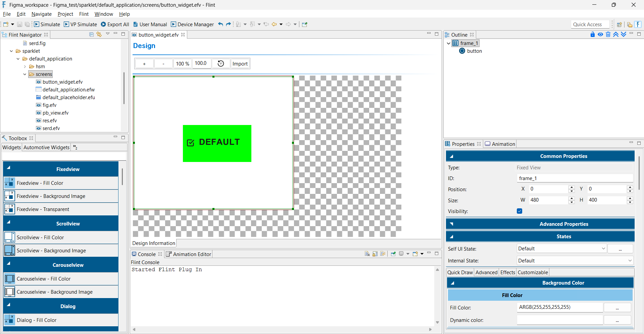The width and height of the screenshot is (644, 334).
Task: Select the Advanced tab in Properties
Action: 486,273
